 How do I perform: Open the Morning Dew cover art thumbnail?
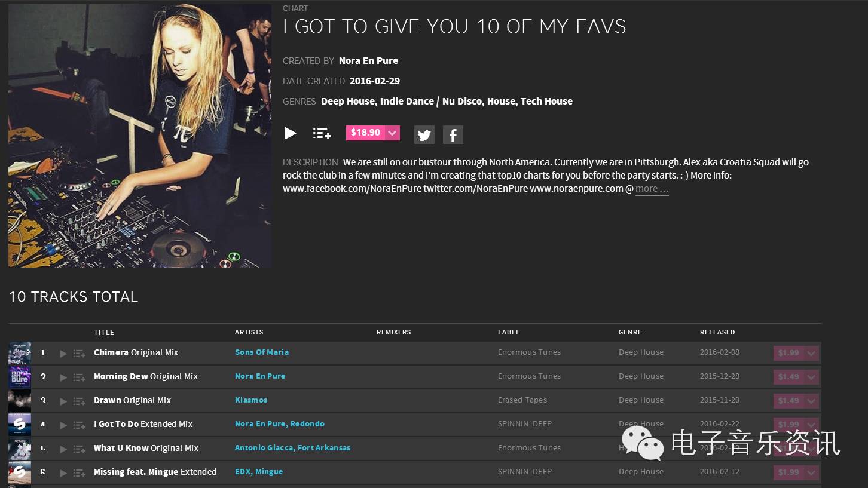pos(20,377)
